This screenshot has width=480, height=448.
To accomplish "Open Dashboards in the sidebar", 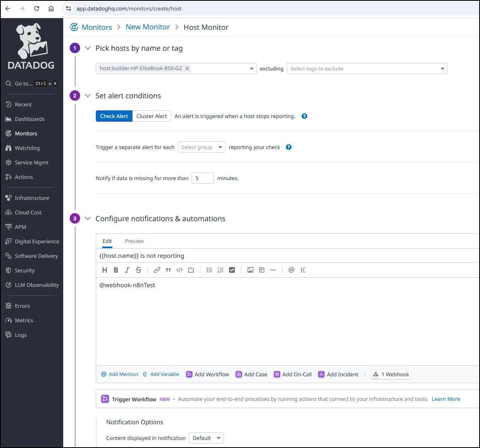I will pyautogui.click(x=30, y=119).
